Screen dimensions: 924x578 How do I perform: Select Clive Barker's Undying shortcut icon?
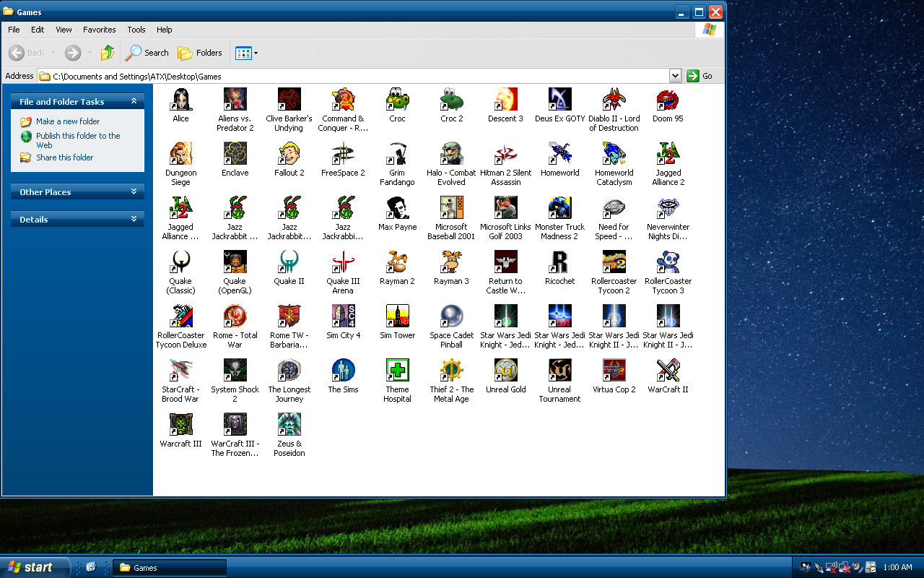click(x=289, y=99)
